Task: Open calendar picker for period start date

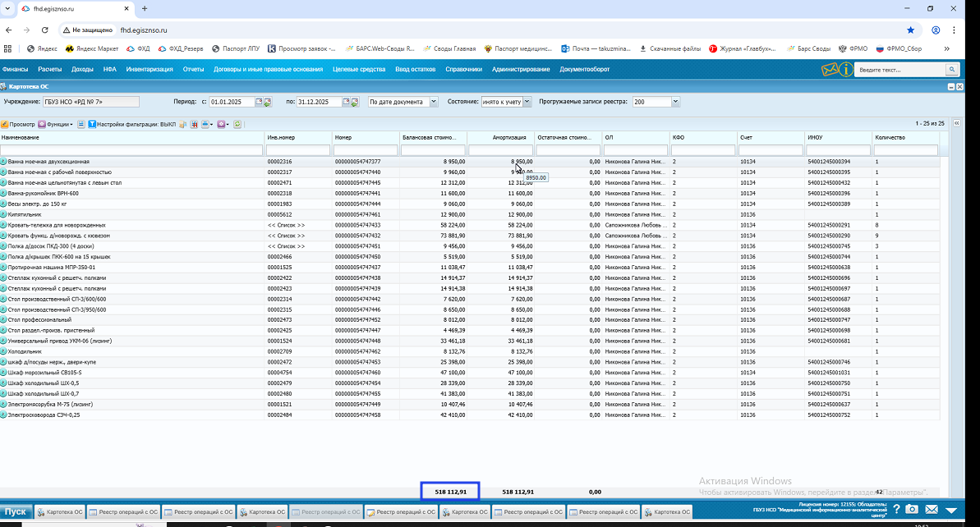Action: click(x=259, y=102)
